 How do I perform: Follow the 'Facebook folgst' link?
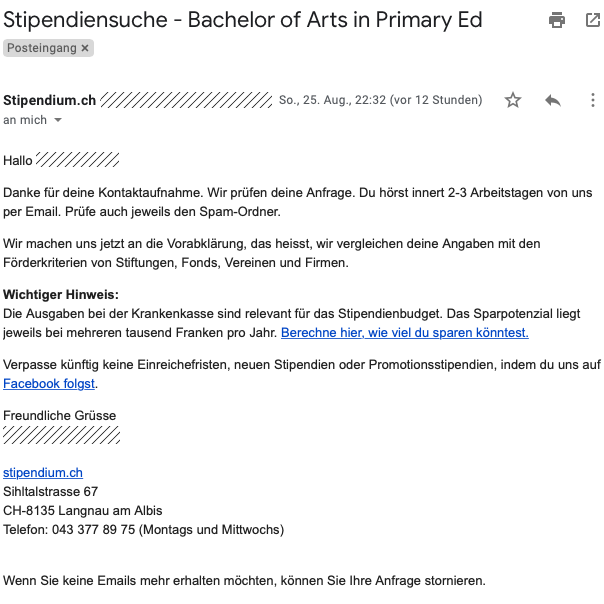[49, 383]
